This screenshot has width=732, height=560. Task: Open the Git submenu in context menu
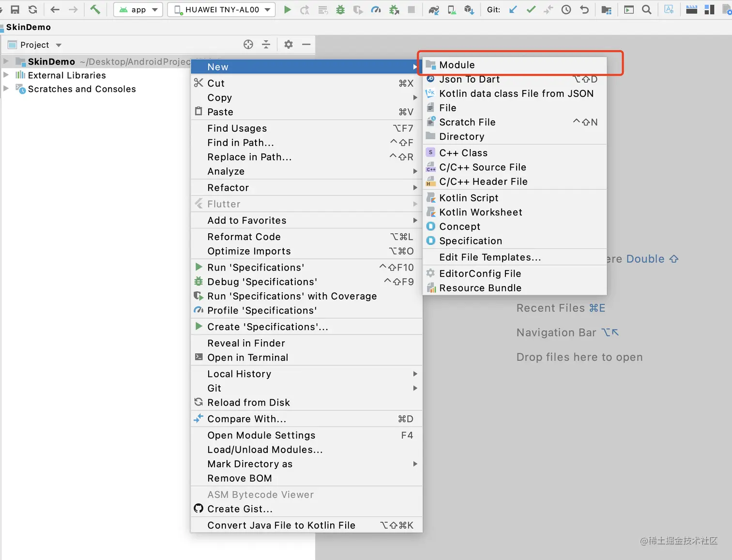pyautogui.click(x=307, y=388)
